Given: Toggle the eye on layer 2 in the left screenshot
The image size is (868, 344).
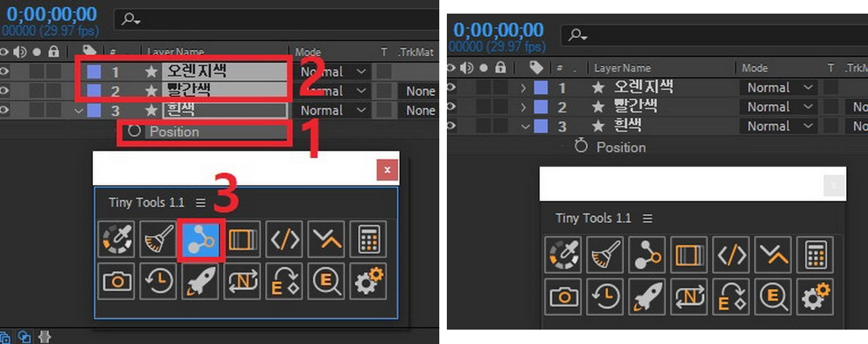Looking at the screenshot, I should [x=5, y=91].
